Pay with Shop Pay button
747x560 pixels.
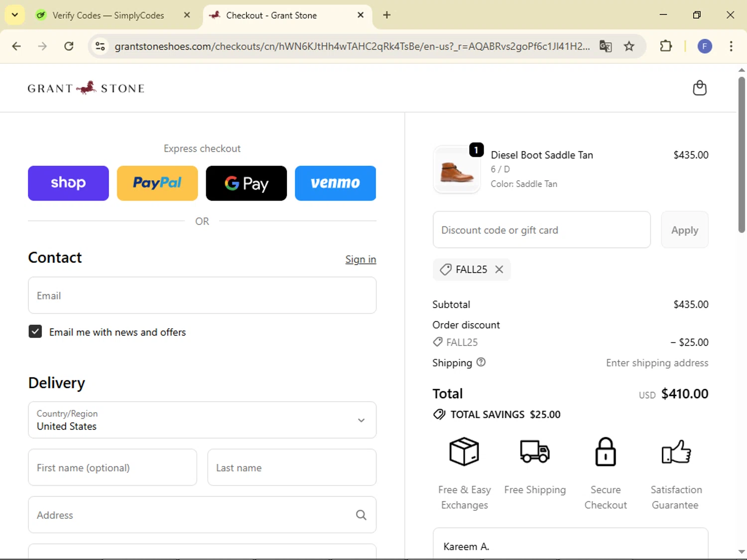click(68, 183)
